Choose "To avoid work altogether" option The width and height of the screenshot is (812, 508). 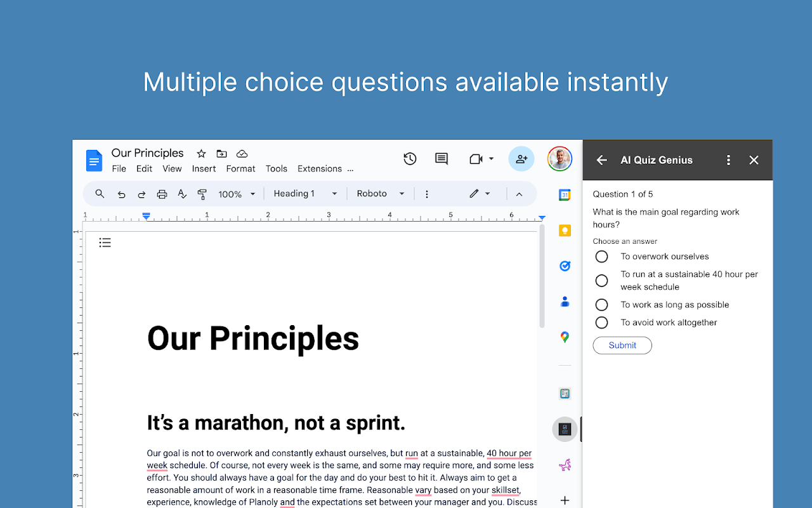(601, 323)
